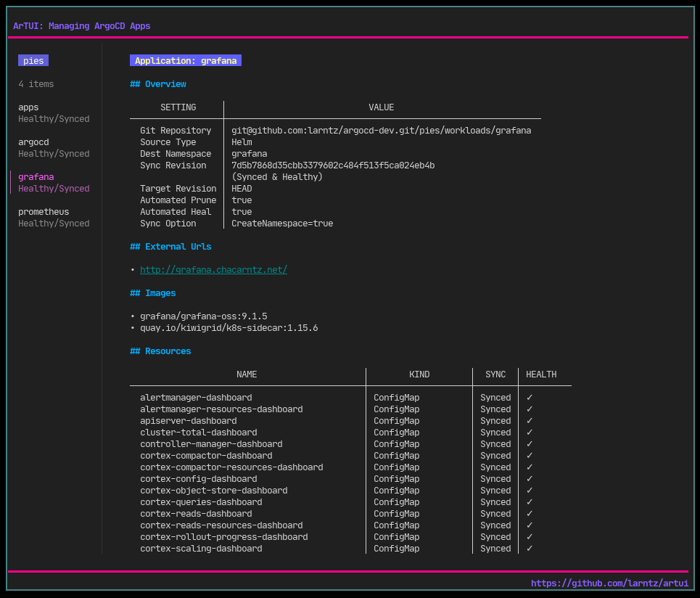Click the KIND column header in Resources
The height and width of the screenshot is (598, 700).
[419, 374]
